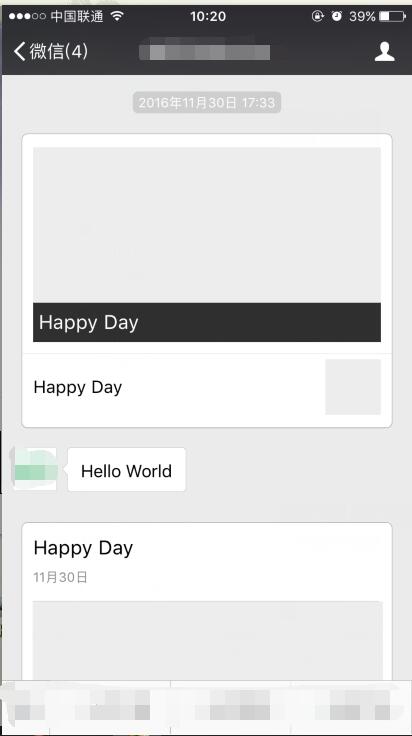Tap the alarm clock status icon
Viewport: 412px width, 736px height.
pos(336,16)
